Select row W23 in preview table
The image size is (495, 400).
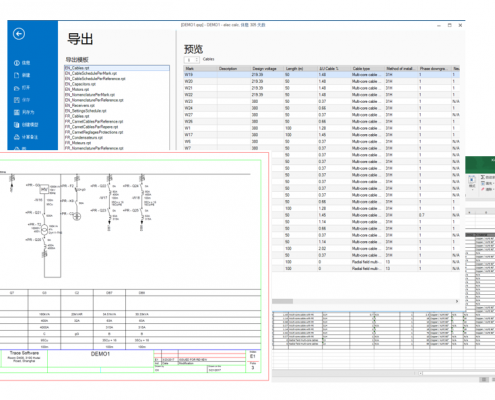(322, 101)
